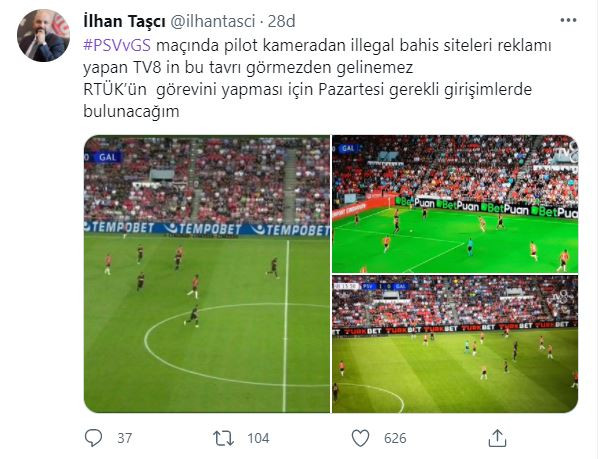Open the three-dot more options menu

(568, 20)
